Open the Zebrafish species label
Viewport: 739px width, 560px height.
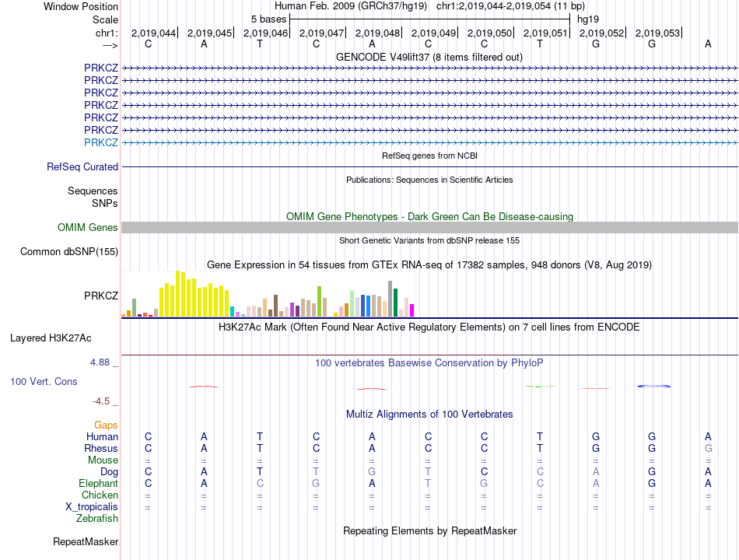coord(97,519)
